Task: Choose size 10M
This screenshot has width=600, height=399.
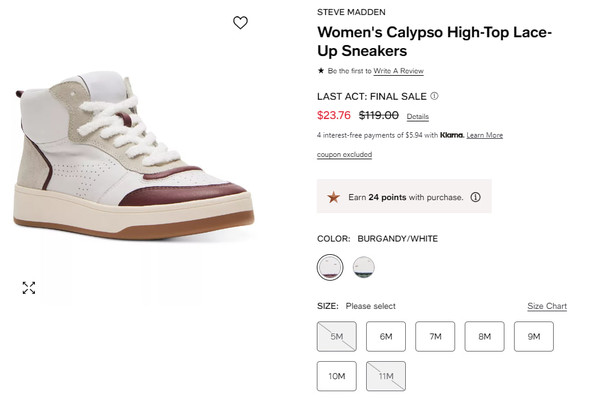Action: coord(337,376)
